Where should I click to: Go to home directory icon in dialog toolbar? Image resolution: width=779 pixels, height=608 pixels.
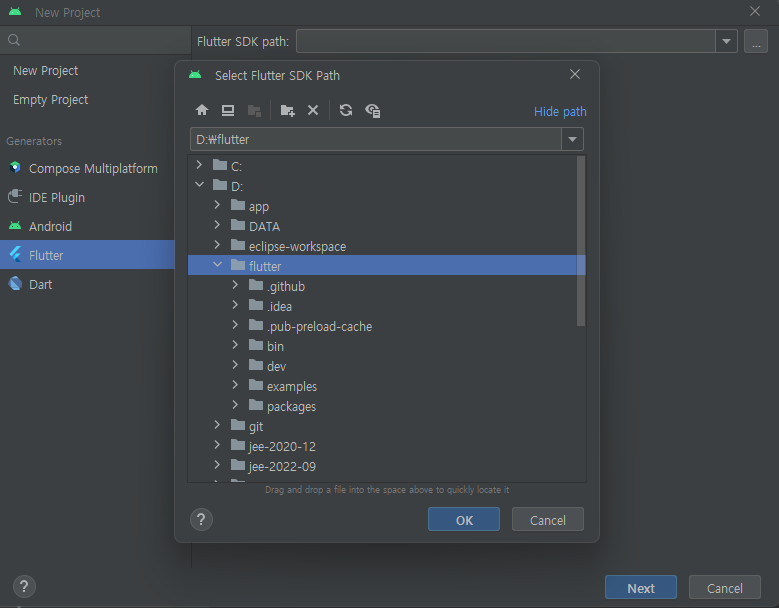pyautogui.click(x=202, y=110)
